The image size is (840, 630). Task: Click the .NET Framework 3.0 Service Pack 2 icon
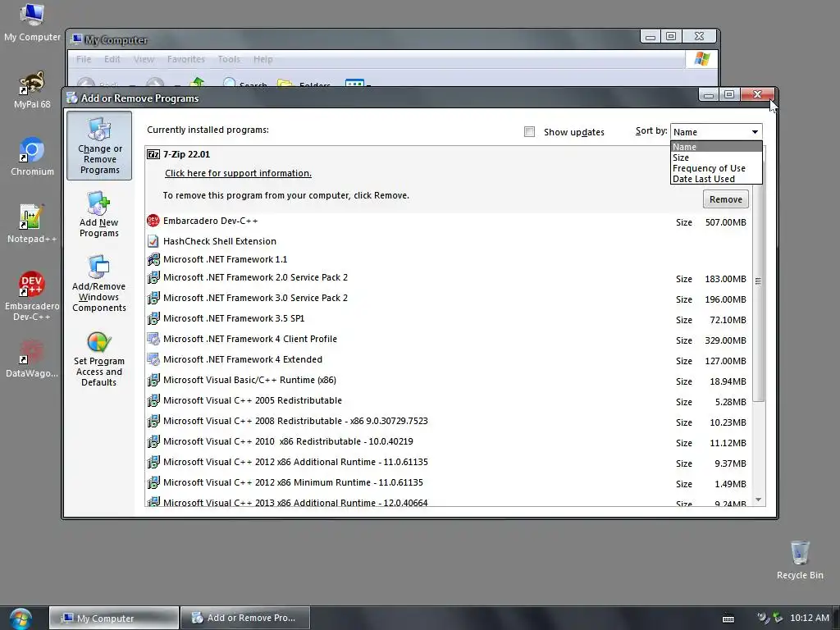(x=153, y=298)
